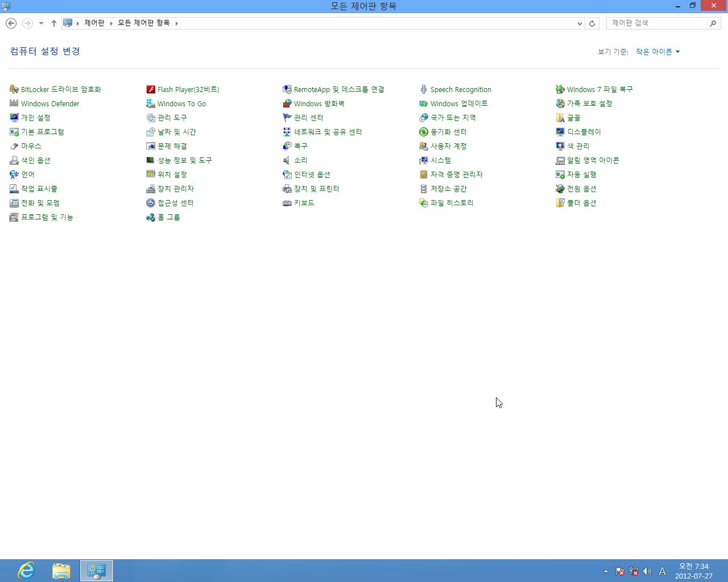
Task: Open recent locations dropdown arrow
Action: pyautogui.click(x=41, y=23)
